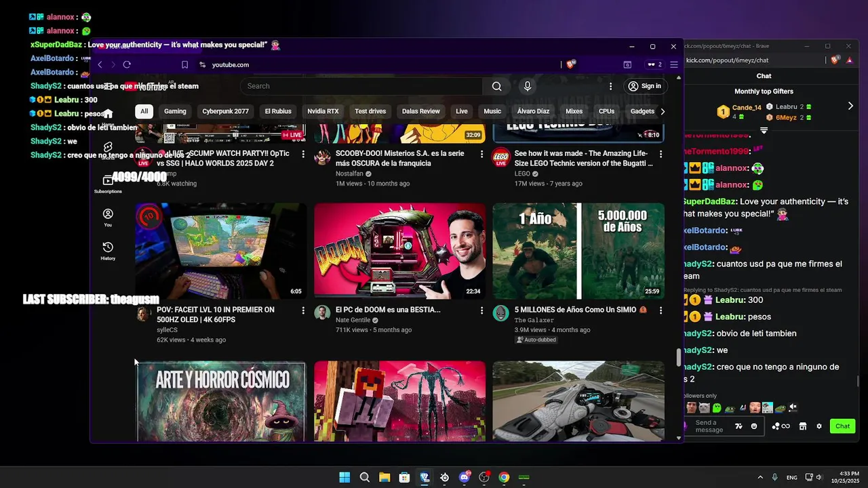Image resolution: width=868 pixels, height=488 pixels.
Task: Select the Nvidia RTX filter chip
Action: [x=323, y=111]
